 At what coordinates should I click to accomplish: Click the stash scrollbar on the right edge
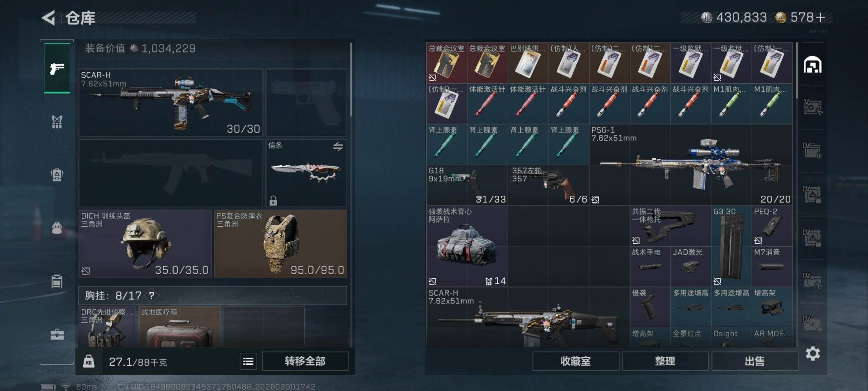coord(797,70)
